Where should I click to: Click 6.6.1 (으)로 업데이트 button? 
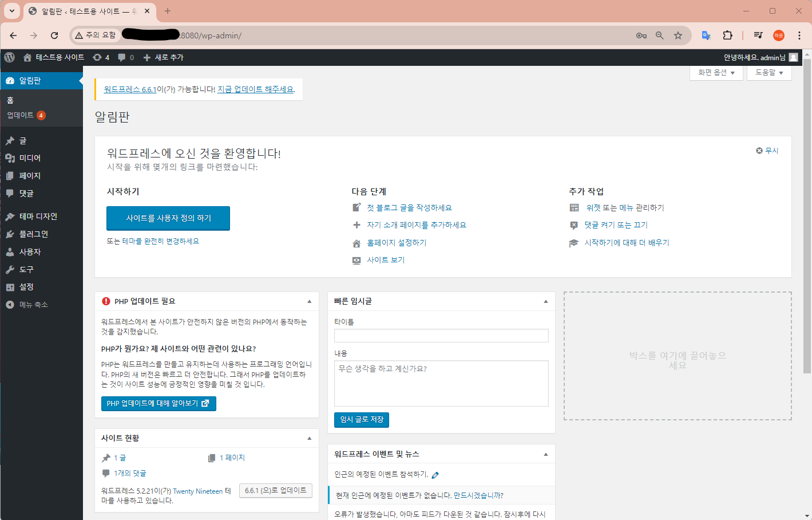pos(276,491)
